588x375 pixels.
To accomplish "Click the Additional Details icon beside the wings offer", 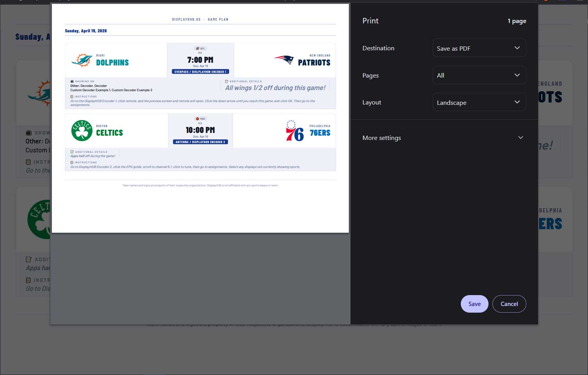I will (227, 81).
